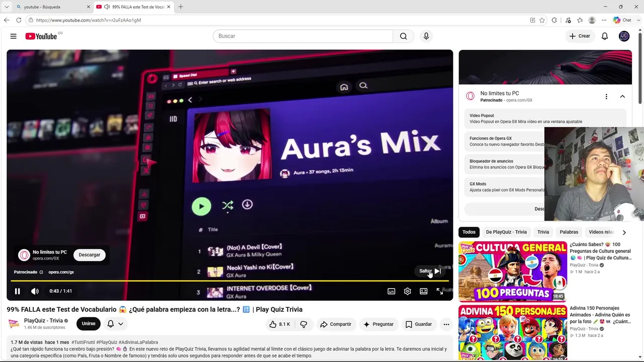Viewport: 644px width, 362px height.
Task: Click the yellow ad progress bar
Action: pyautogui.click(x=229, y=281)
